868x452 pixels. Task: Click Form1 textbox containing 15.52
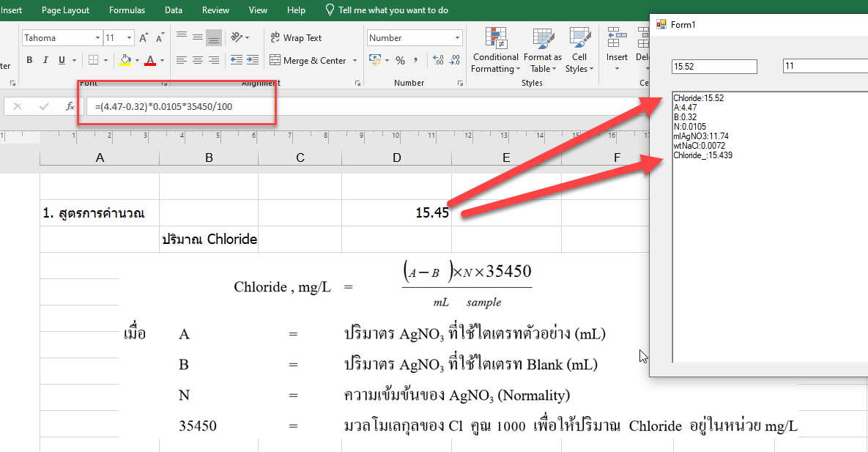(x=714, y=67)
